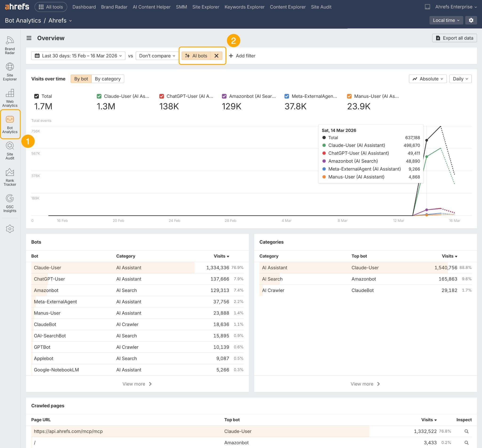This screenshot has width=482, height=448.
Task: Uncheck the Amazonbot series checkbox
Action: click(x=224, y=96)
